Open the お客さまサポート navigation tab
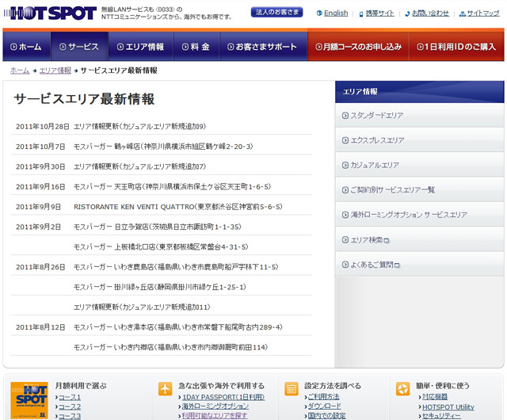 [x=263, y=47]
